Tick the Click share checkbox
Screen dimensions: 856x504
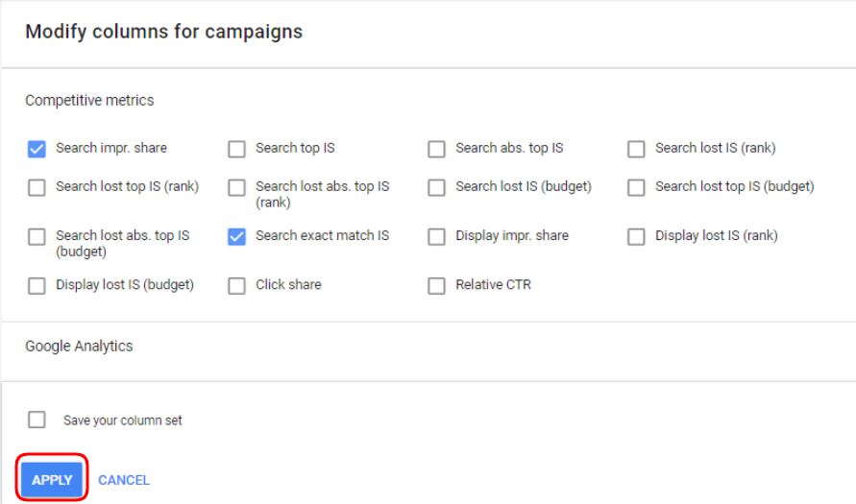[236, 286]
